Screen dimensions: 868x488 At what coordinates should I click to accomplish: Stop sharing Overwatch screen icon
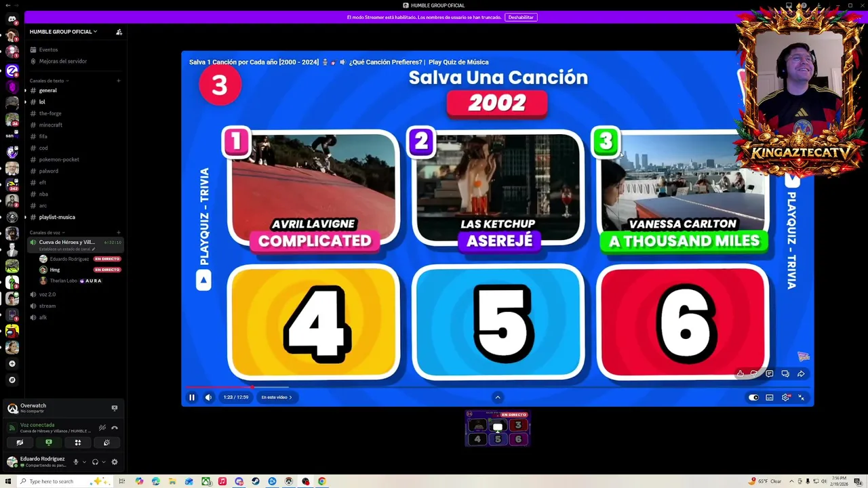pyautogui.click(x=114, y=408)
